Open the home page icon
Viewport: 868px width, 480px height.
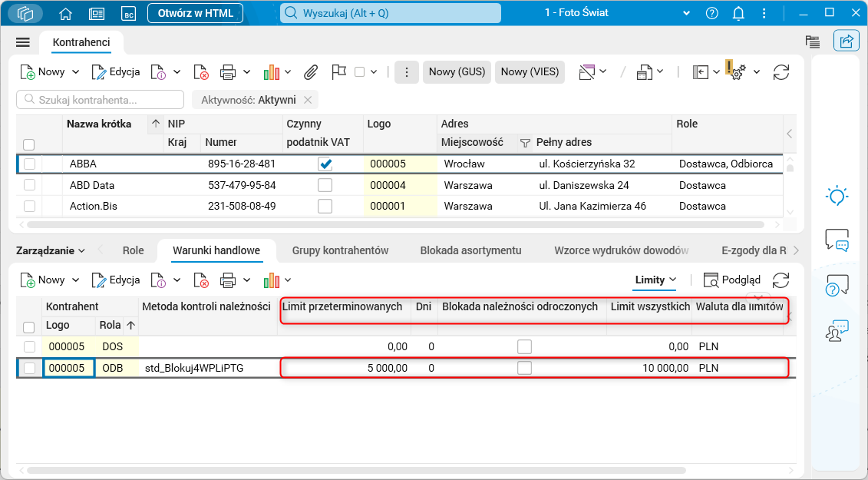[x=65, y=13]
